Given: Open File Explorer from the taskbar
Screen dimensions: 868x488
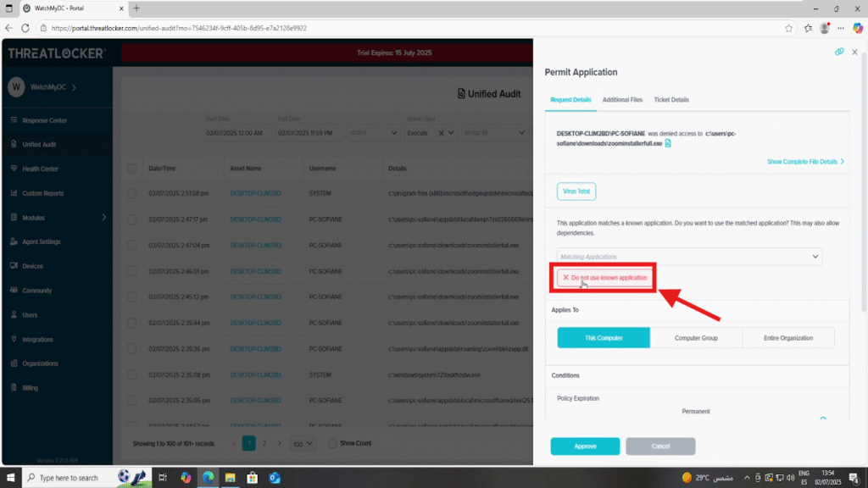Looking at the screenshot, I should 231,478.
